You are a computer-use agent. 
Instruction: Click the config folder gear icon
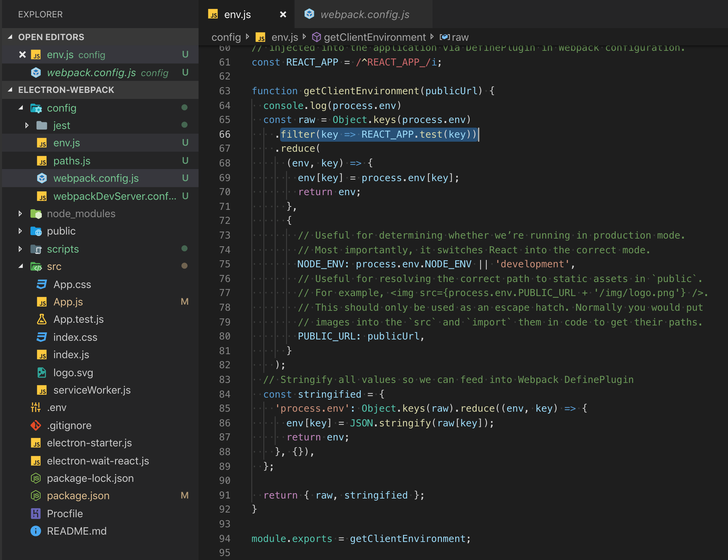[36, 108]
